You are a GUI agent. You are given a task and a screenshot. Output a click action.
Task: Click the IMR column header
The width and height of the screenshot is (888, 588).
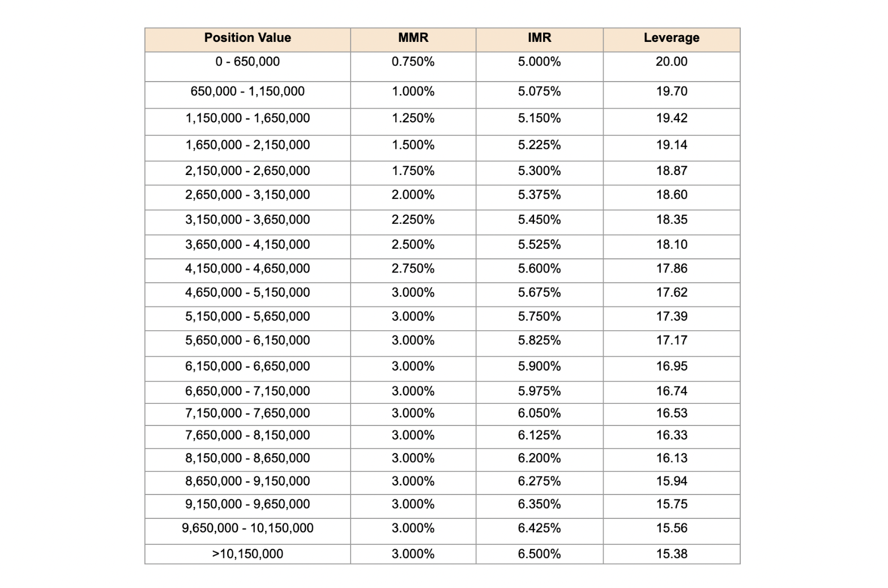[539, 38]
